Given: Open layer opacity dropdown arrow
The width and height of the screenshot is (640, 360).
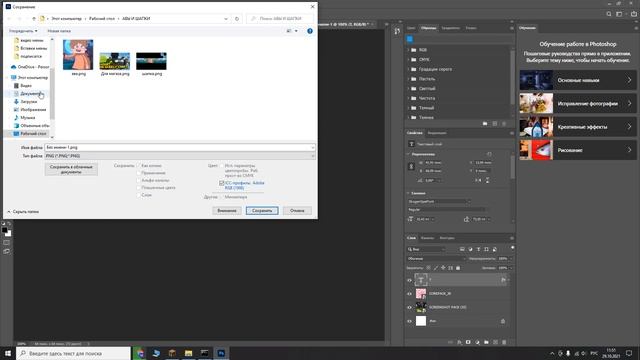Looking at the screenshot, I should pos(511,258).
